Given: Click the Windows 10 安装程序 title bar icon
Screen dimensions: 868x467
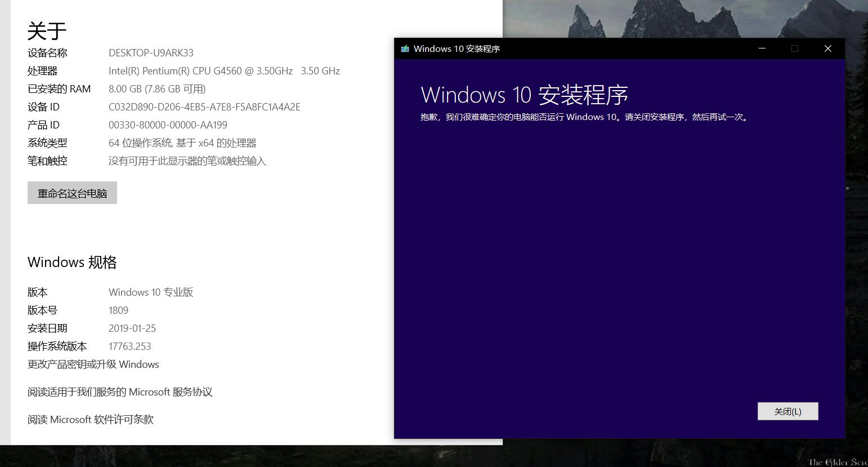Looking at the screenshot, I should (405, 48).
